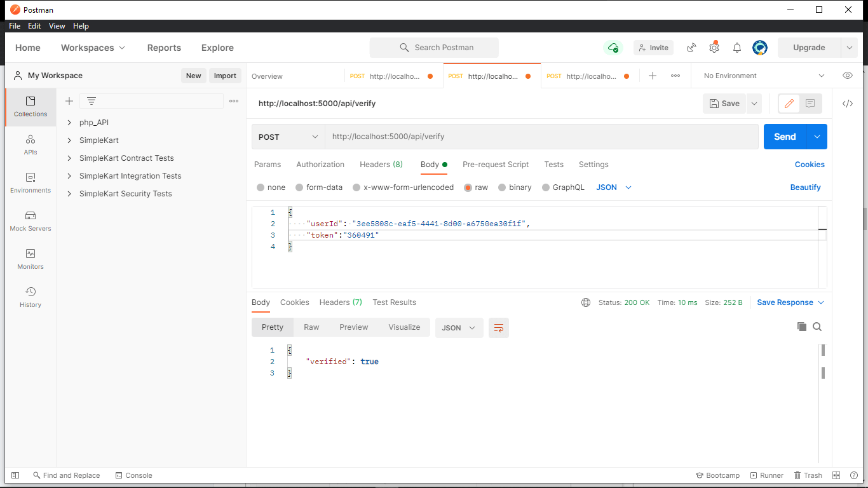
Task: Click the Invite button
Action: tap(653, 48)
